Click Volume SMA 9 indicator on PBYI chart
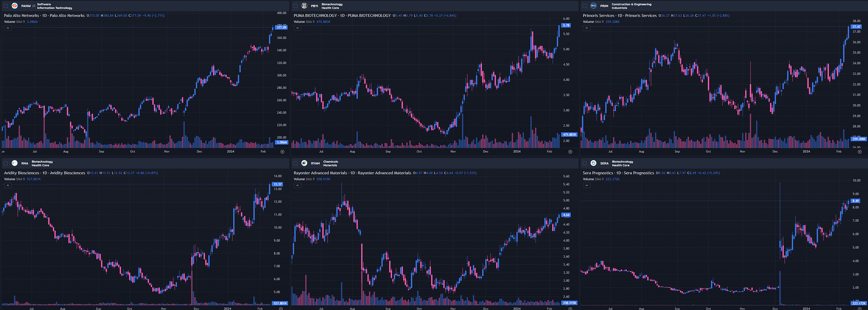This screenshot has width=868, height=310. pos(312,22)
